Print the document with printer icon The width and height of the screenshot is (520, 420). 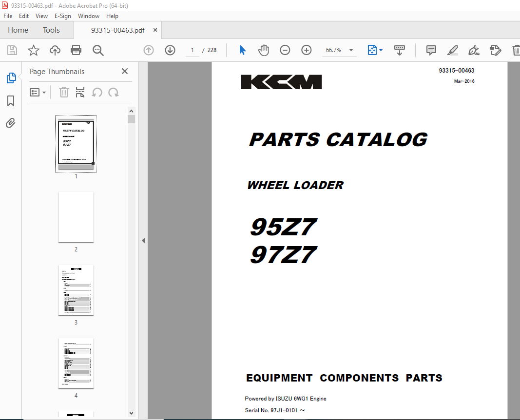(x=76, y=50)
